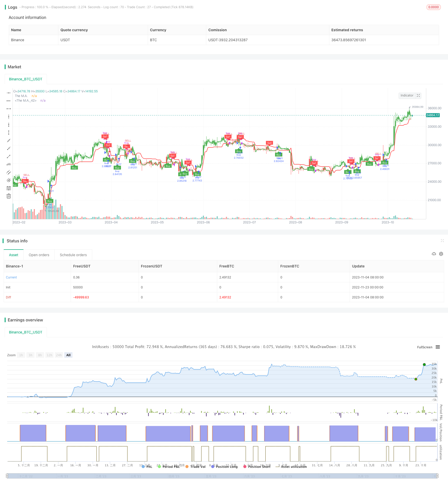Toggle the Period P&L legend series
The image size is (448, 486).
tap(169, 467)
